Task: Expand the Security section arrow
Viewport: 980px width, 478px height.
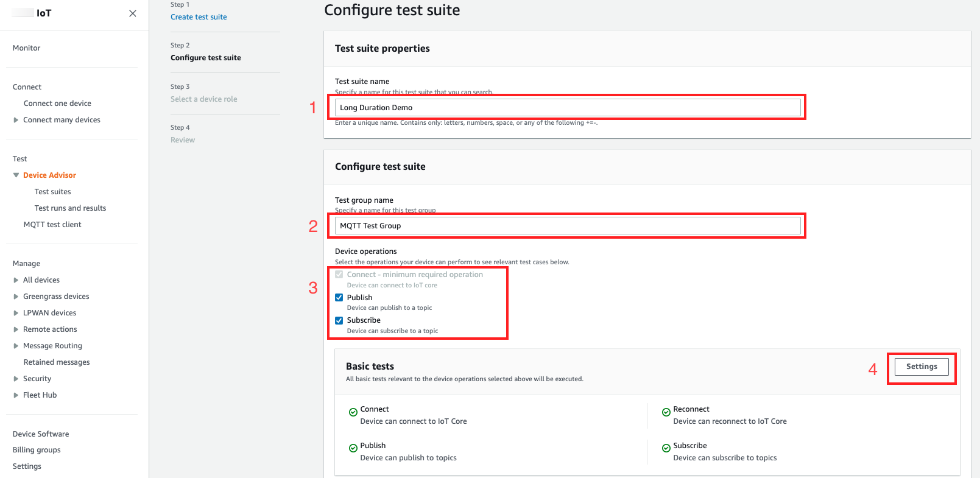Action: coord(16,379)
